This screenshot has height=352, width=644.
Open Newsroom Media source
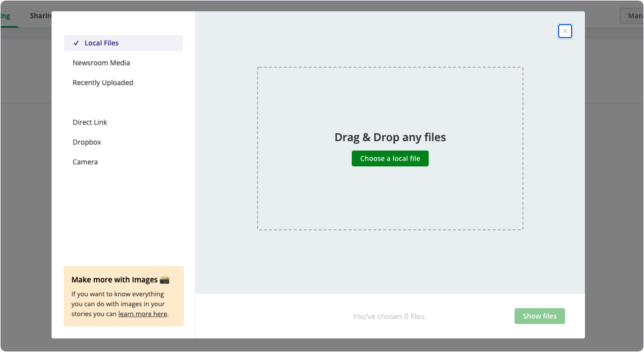101,63
